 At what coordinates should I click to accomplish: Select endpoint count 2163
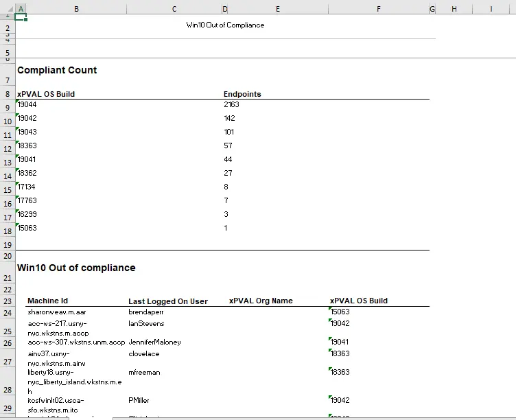[231, 105]
